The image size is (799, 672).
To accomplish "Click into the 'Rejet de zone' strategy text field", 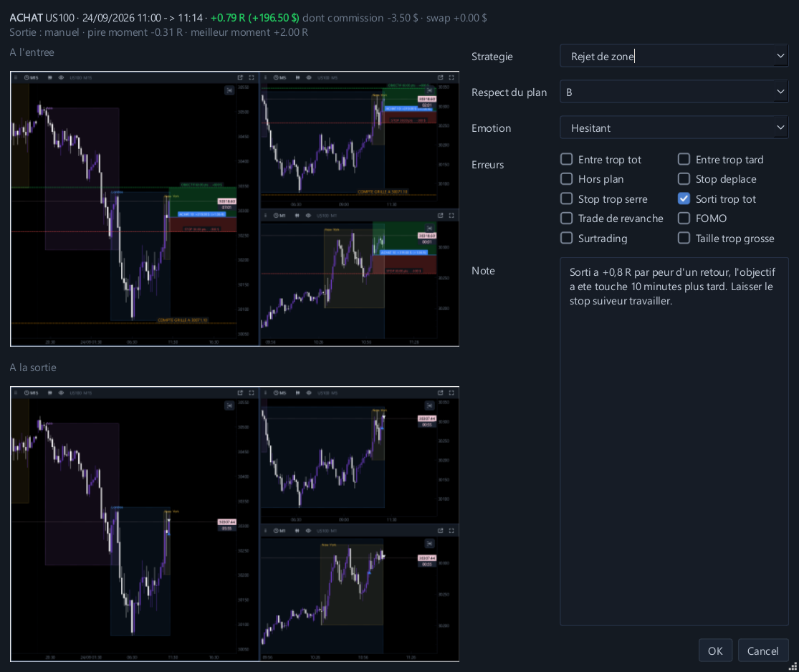I will click(x=666, y=56).
